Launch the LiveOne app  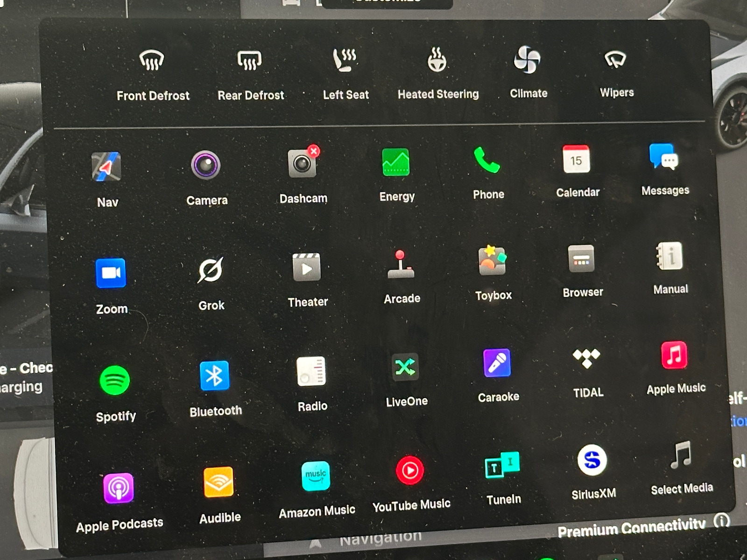405,367
